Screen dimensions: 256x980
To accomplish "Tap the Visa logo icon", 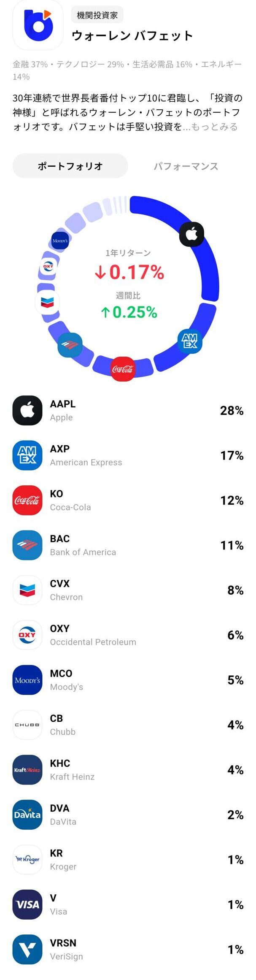I will click(x=27, y=904).
